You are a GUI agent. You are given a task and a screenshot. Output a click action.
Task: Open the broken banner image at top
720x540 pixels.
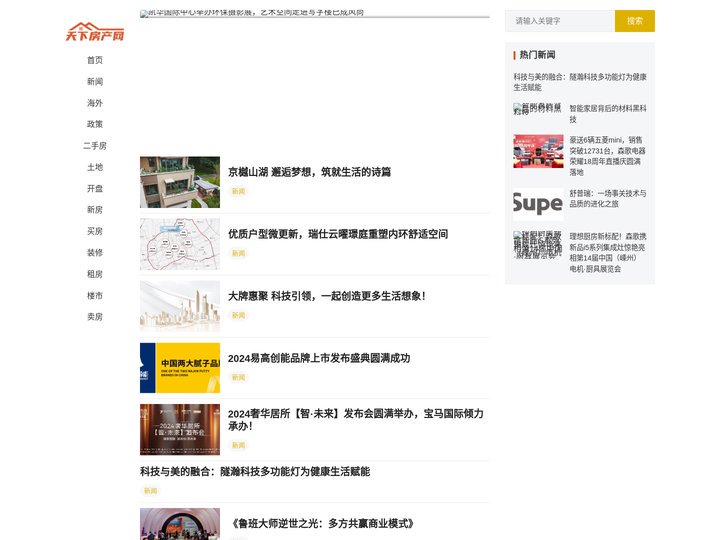[x=315, y=14]
